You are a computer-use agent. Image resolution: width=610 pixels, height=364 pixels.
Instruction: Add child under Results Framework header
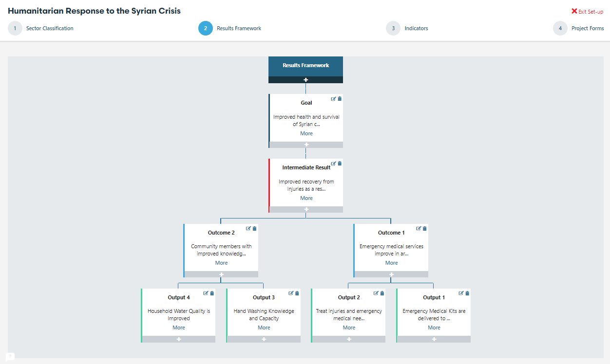(x=305, y=80)
